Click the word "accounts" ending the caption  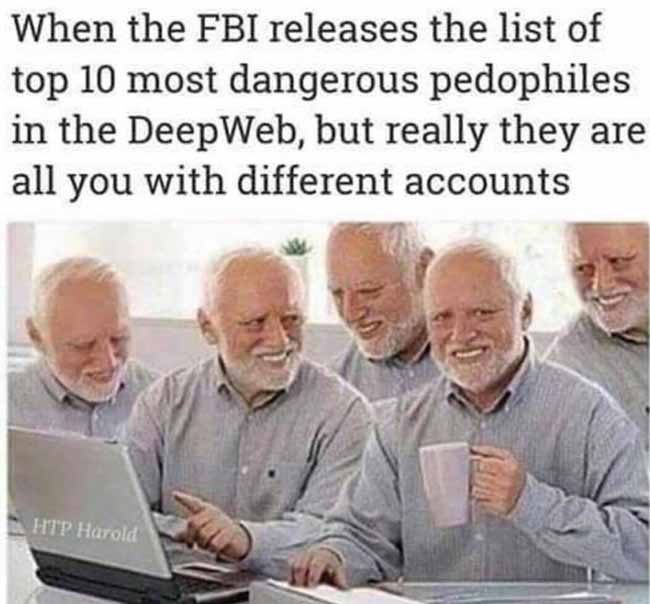tap(487, 181)
